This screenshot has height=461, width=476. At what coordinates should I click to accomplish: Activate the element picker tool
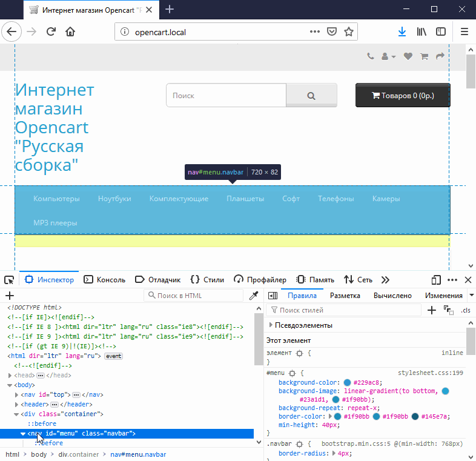coord(9,280)
